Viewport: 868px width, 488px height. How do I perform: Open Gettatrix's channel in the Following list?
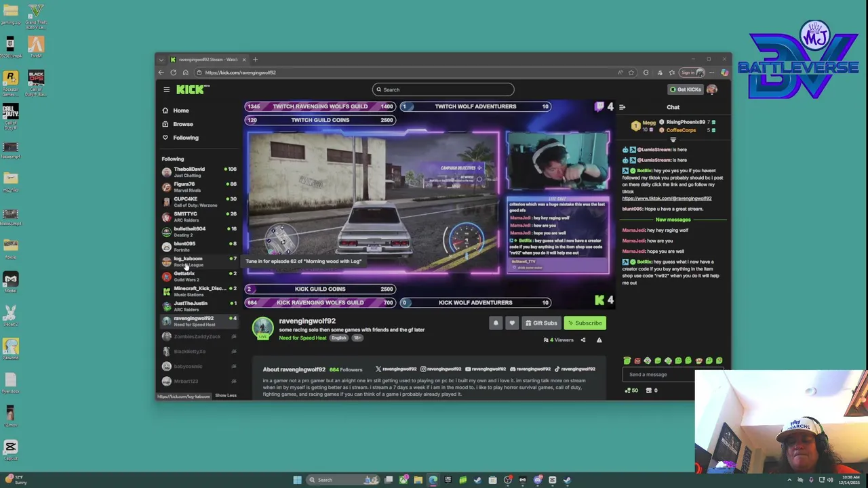(x=199, y=277)
